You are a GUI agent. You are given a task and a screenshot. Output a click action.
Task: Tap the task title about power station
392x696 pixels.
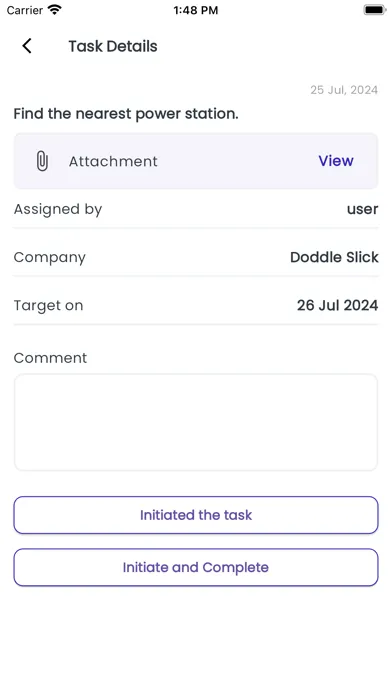pyautogui.click(x=126, y=114)
